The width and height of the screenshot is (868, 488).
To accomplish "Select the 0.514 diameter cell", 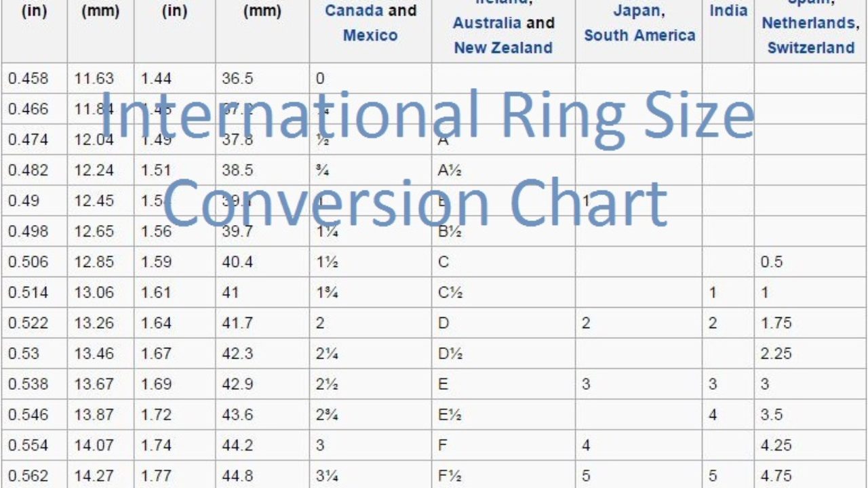I will [35, 293].
